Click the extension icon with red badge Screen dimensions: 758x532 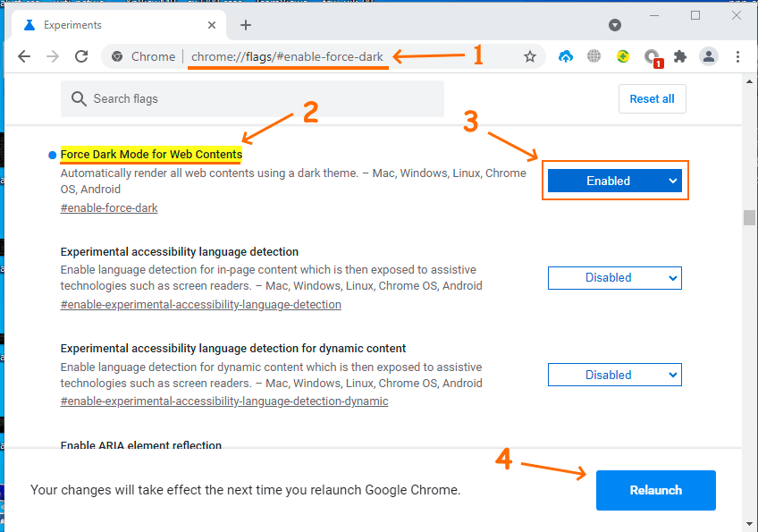tap(652, 57)
